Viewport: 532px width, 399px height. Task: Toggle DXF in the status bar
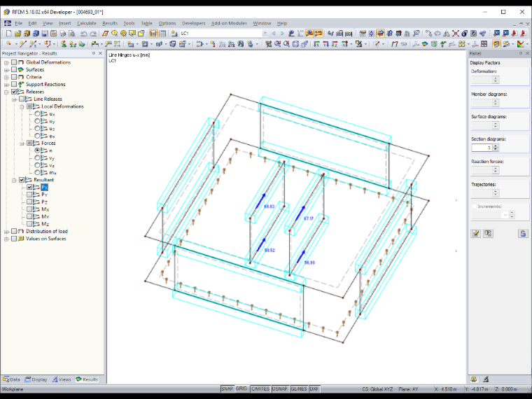tap(314, 388)
